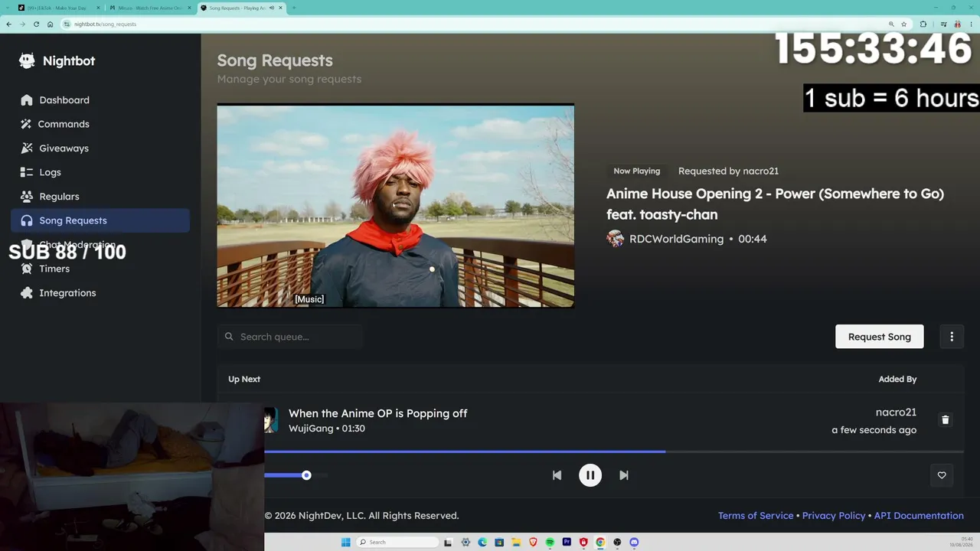Click the RDCWorldGaming channel name
Screen dimensions: 980x551
point(676,239)
